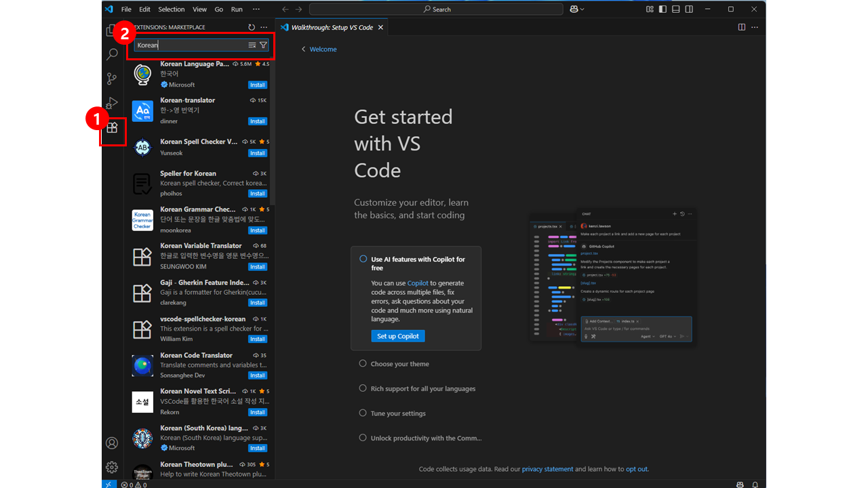Open the Copilot chat icon in title bar
This screenshot has width=868, height=488.
coord(574,9)
